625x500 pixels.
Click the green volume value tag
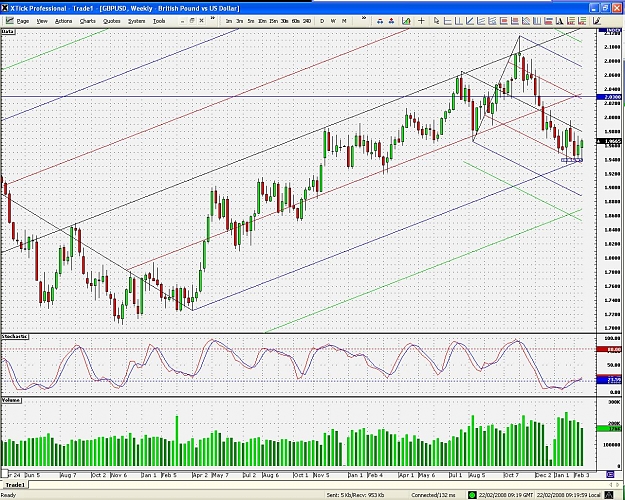click(x=609, y=429)
